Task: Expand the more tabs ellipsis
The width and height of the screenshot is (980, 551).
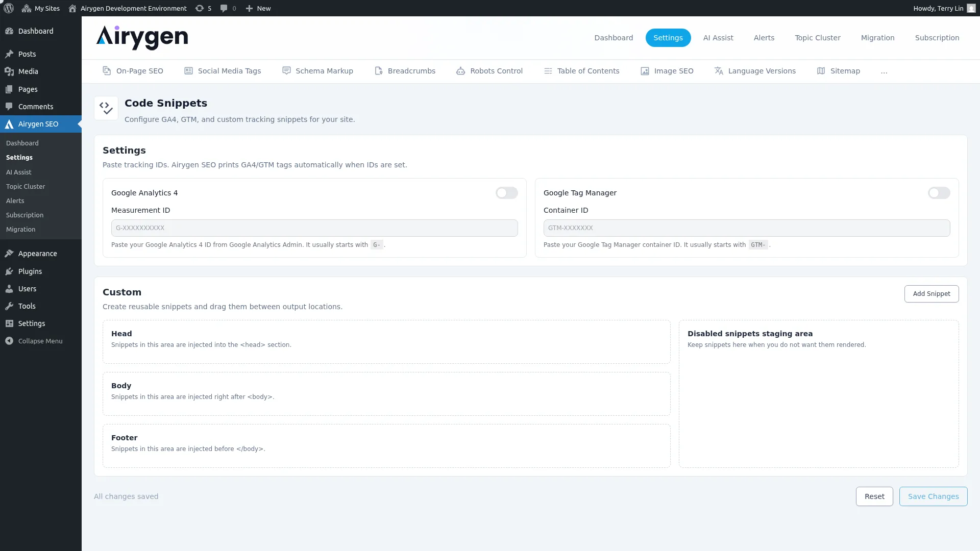Action: (884, 71)
